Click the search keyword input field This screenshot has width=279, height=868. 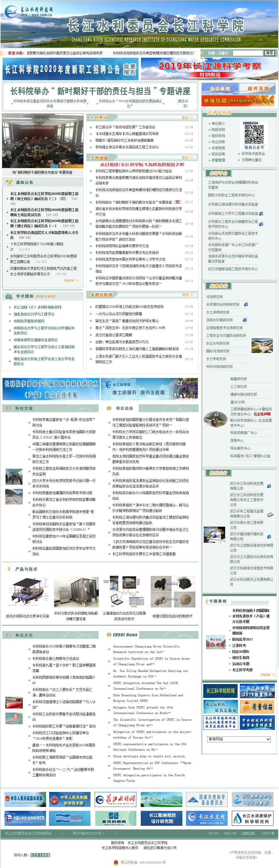pos(247,53)
